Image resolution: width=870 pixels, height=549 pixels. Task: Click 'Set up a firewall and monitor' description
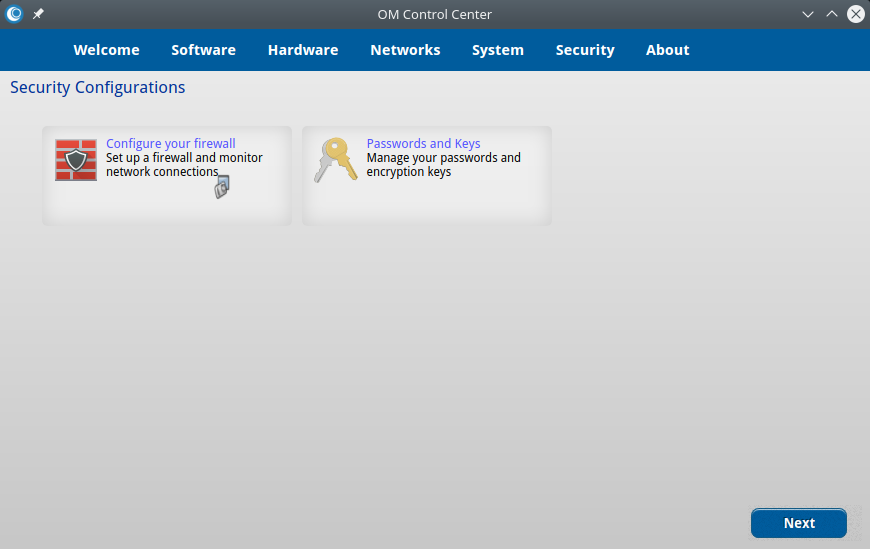coord(184,158)
